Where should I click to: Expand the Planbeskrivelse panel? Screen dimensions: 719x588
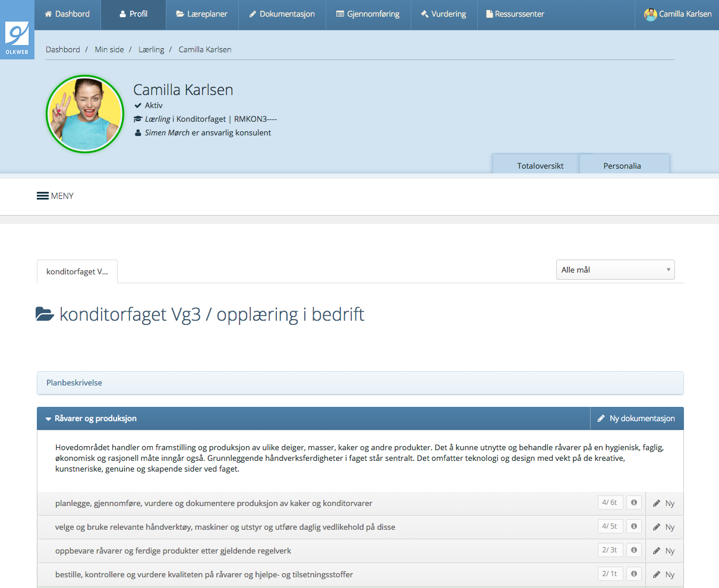(x=74, y=383)
